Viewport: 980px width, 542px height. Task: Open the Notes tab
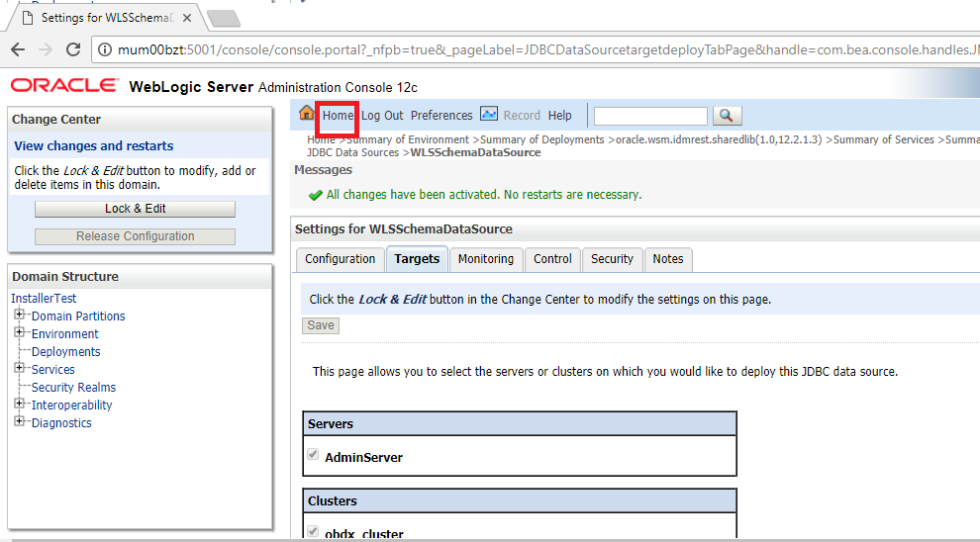click(x=668, y=259)
